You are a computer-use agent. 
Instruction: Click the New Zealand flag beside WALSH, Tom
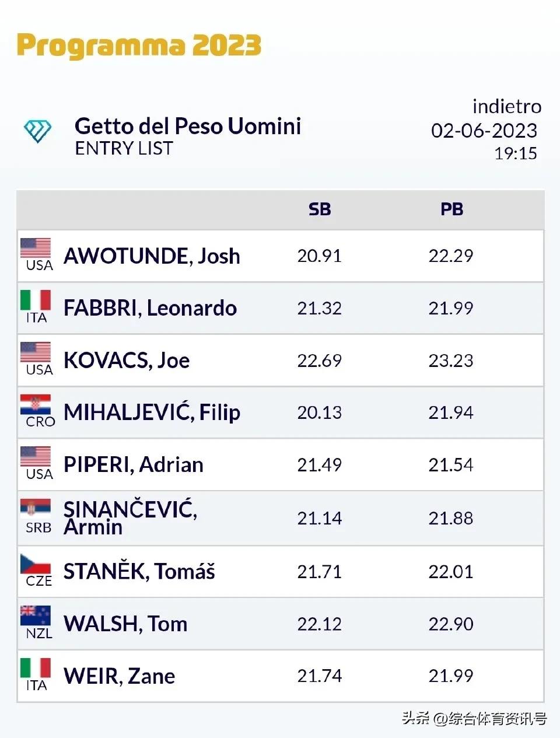(36, 615)
